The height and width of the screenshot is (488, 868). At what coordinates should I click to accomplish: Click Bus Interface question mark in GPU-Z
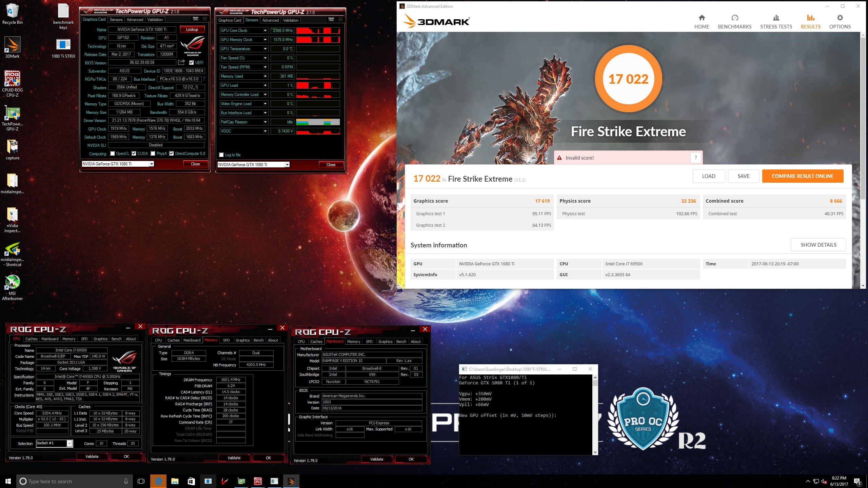coord(204,79)
